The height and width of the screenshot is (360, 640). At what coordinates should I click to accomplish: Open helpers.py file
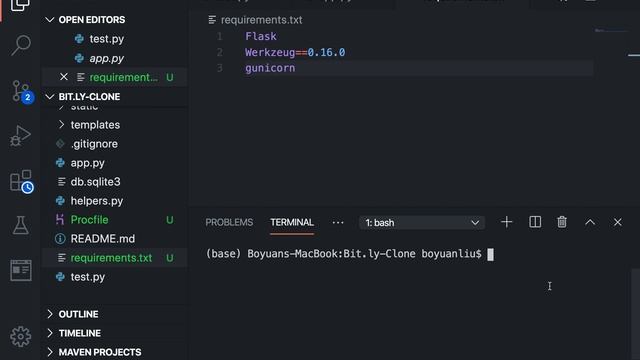[x=97, y=201]
